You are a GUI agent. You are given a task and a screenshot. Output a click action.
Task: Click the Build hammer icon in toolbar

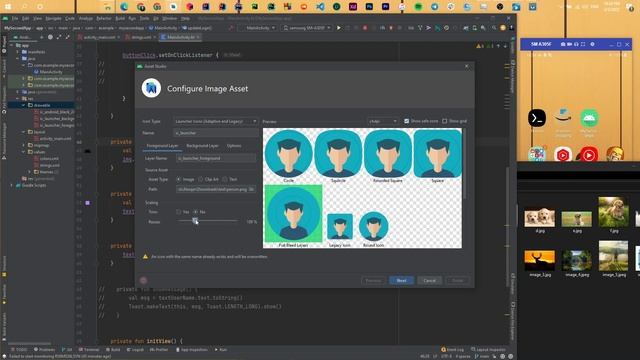point(231,28)
